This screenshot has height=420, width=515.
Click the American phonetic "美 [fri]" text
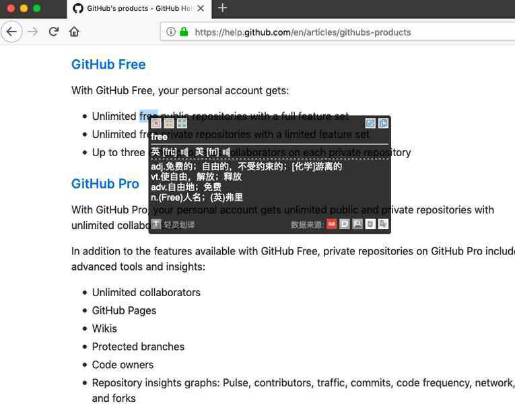pyautogui.click(x=207, y=152)
